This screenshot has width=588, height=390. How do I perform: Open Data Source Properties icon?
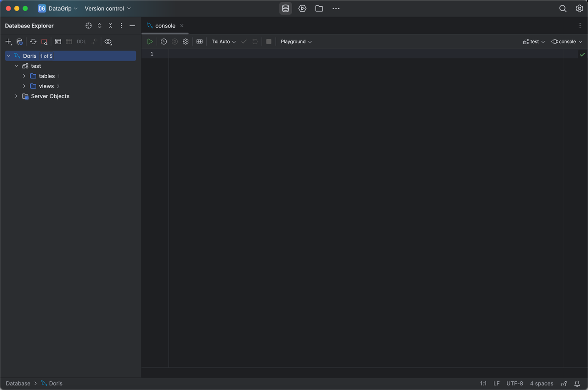coord(20,42)
